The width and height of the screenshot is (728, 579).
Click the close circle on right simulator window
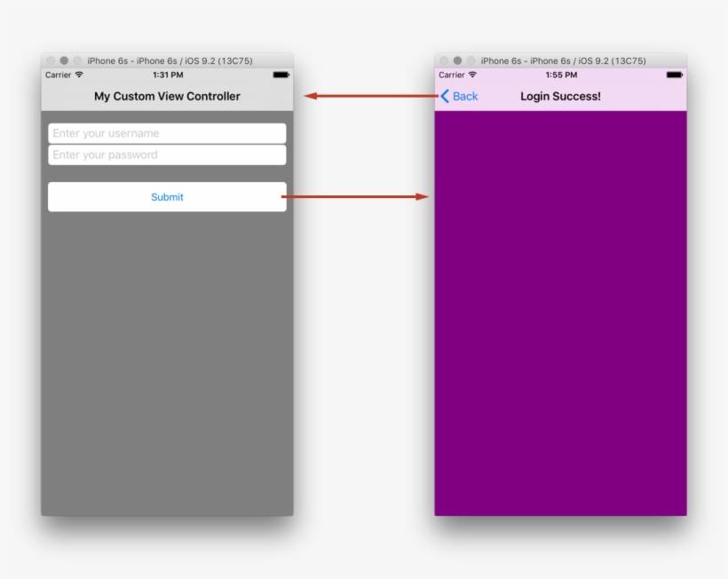[442, 59]
